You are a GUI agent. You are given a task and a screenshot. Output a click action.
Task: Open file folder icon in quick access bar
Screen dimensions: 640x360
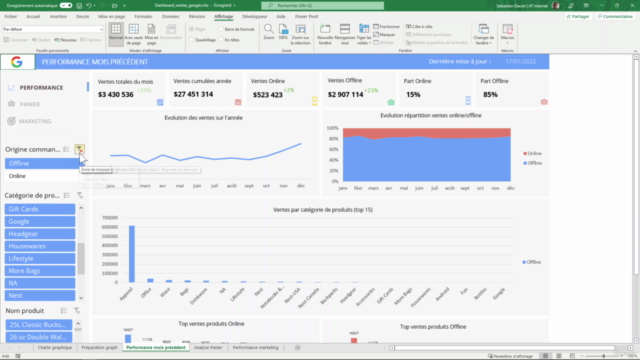point(114,6)
